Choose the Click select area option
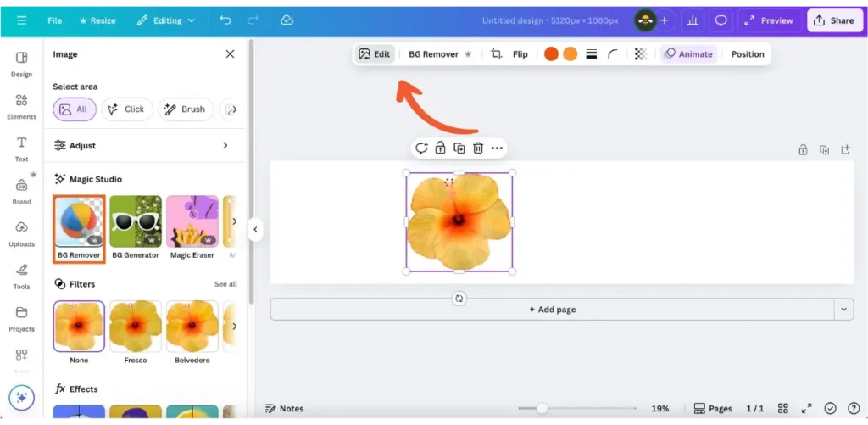The image size is (868, 425). coord(127,109)
